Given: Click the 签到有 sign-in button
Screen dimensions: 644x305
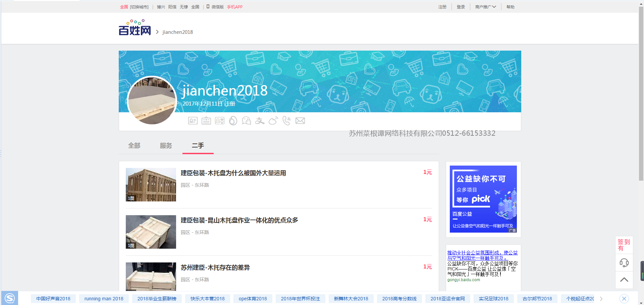Looking at the screenshot, I should [x=624, y=245].
